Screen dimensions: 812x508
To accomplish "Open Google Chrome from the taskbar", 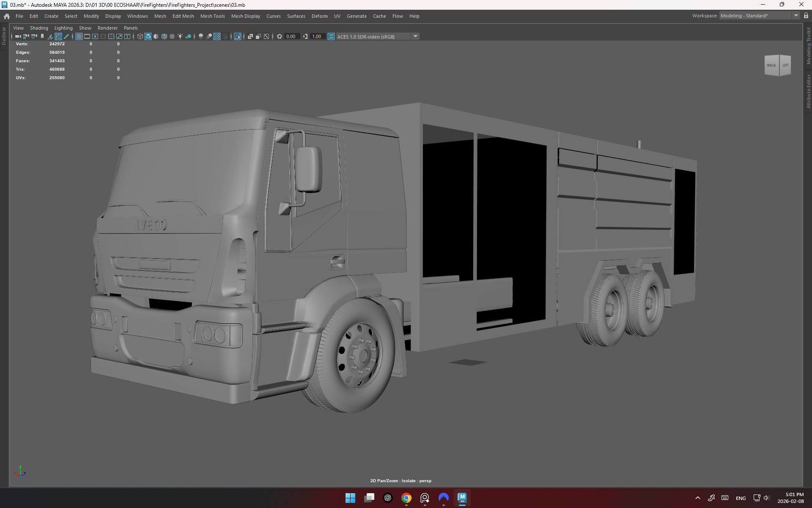I will [406, 498].
